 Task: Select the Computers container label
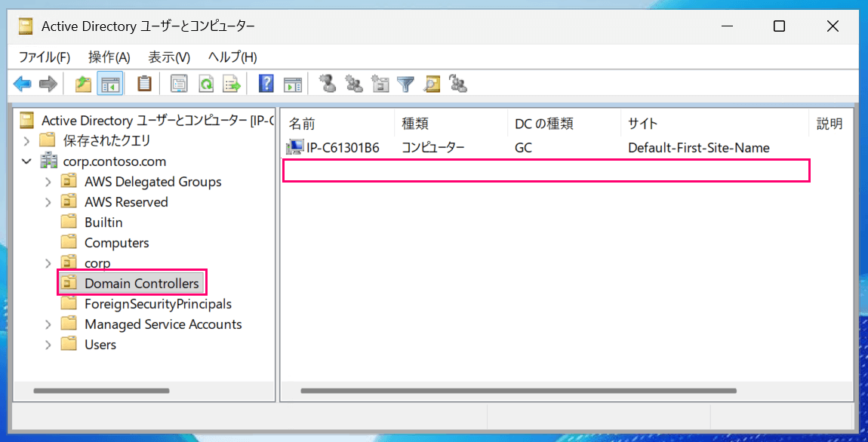117,243
